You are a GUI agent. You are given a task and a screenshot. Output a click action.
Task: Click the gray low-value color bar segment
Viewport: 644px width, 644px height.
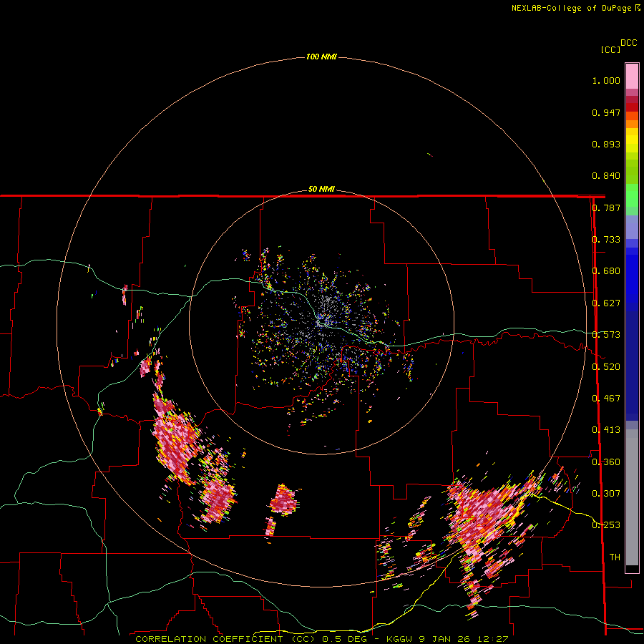click(x=632, y=497)
